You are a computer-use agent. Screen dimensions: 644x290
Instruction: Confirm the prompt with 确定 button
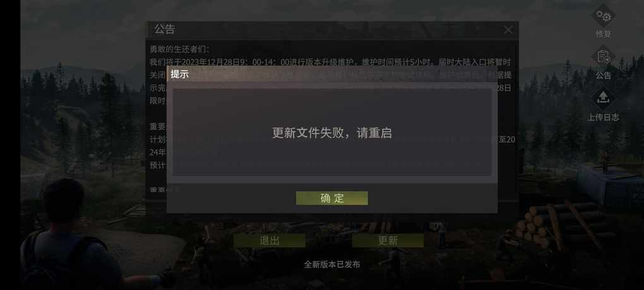[332, 198]
